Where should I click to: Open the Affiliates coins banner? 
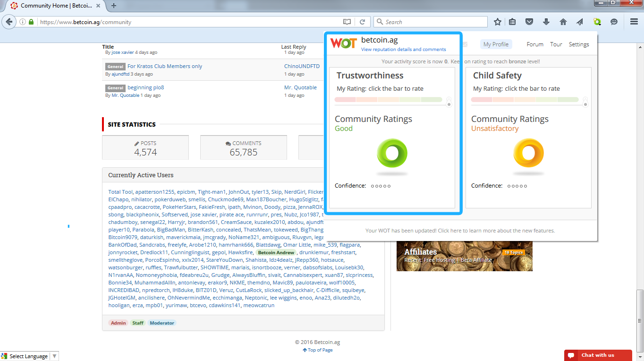coord(465,256)
